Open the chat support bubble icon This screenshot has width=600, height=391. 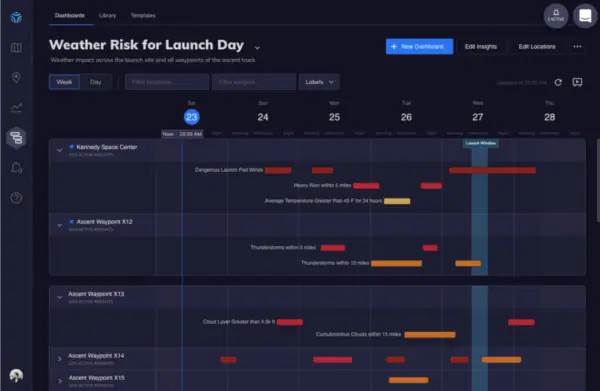(x=585, y=16)
